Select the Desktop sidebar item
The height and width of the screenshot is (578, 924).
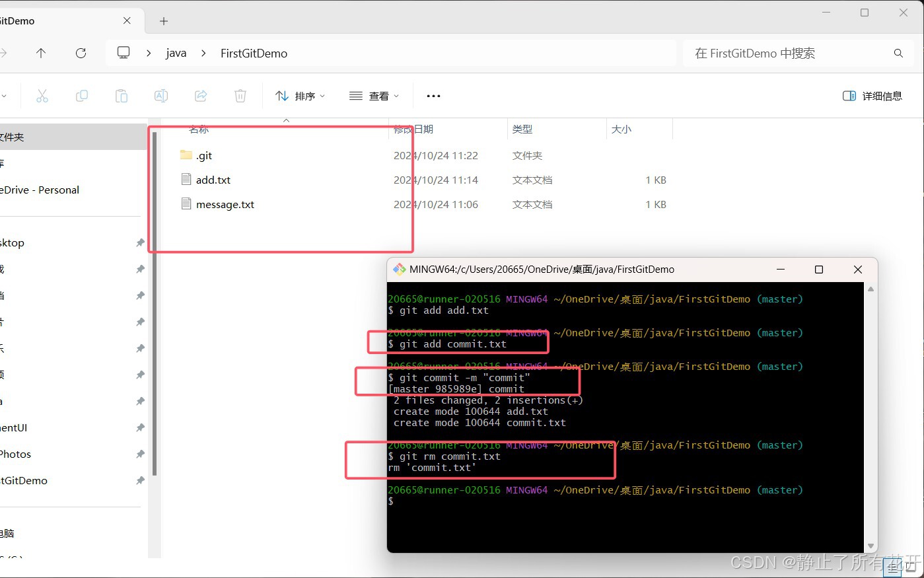click(12, 242)
